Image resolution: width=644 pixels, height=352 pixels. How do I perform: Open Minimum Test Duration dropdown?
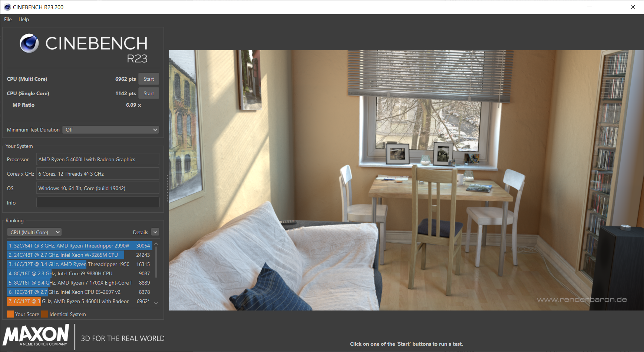coord(111,130)
